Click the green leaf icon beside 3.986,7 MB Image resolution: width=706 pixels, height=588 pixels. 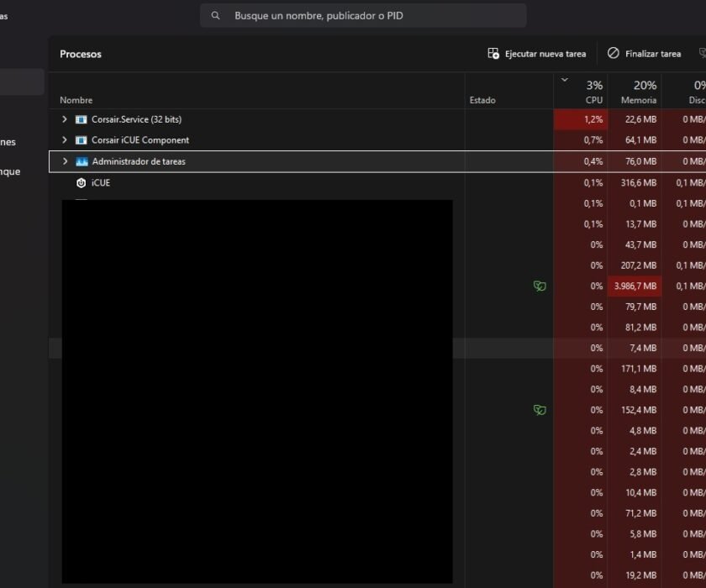coord(540,286)
